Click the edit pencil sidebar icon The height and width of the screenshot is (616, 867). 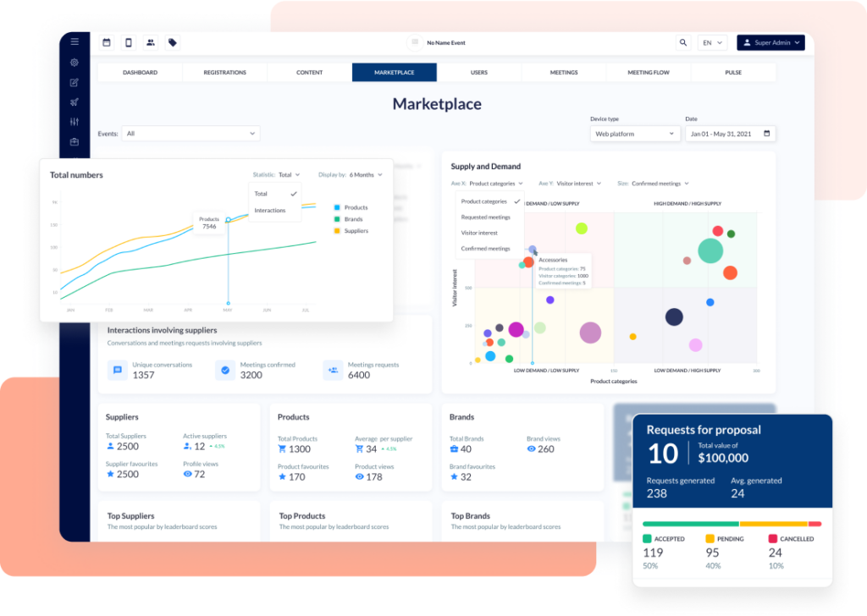(75, 82)
